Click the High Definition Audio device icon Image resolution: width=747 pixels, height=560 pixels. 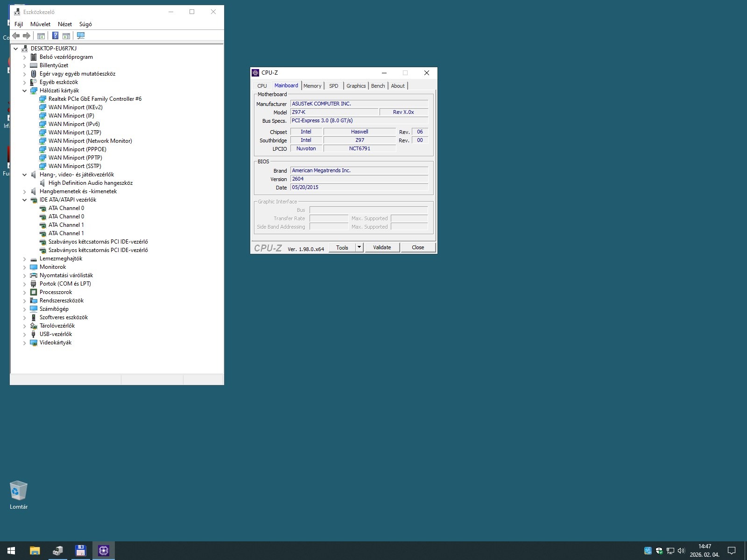[42, 183]
